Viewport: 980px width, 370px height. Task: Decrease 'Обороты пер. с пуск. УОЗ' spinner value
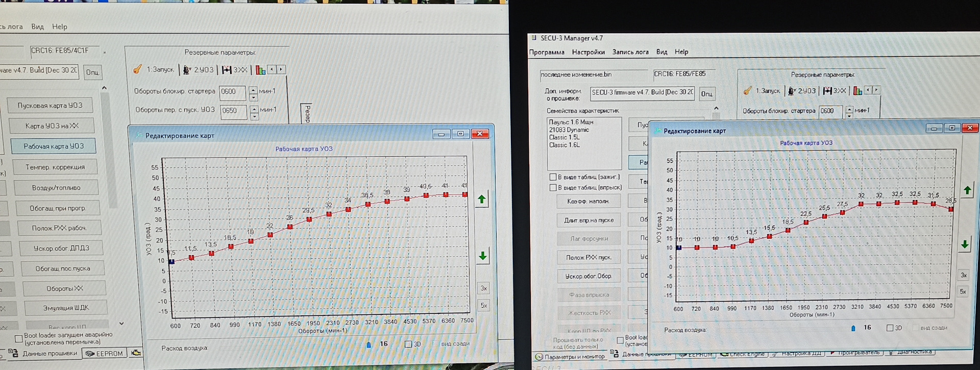tap(254, 117)
